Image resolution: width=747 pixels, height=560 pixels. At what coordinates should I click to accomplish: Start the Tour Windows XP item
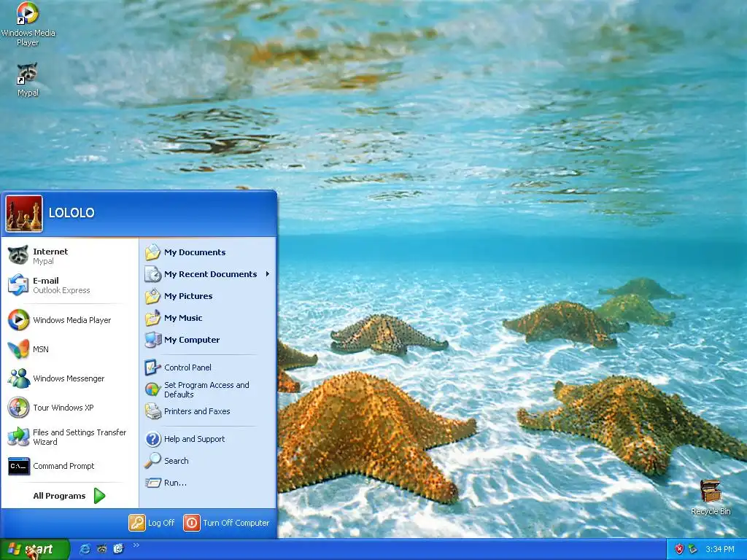click(69, 408)
